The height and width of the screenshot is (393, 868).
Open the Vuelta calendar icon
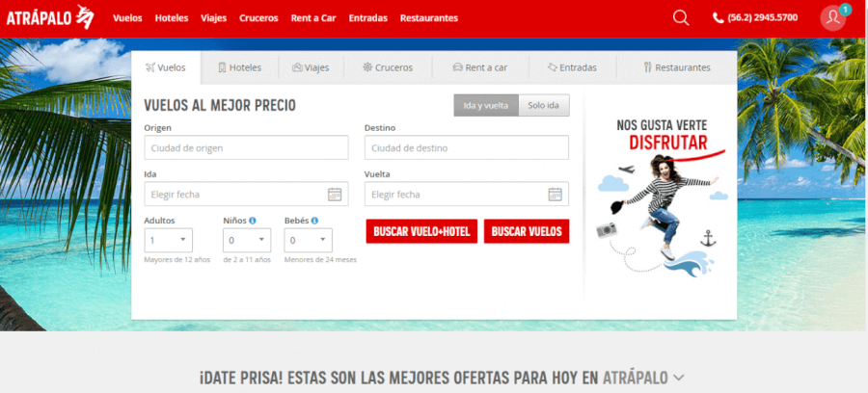[556, 194]
